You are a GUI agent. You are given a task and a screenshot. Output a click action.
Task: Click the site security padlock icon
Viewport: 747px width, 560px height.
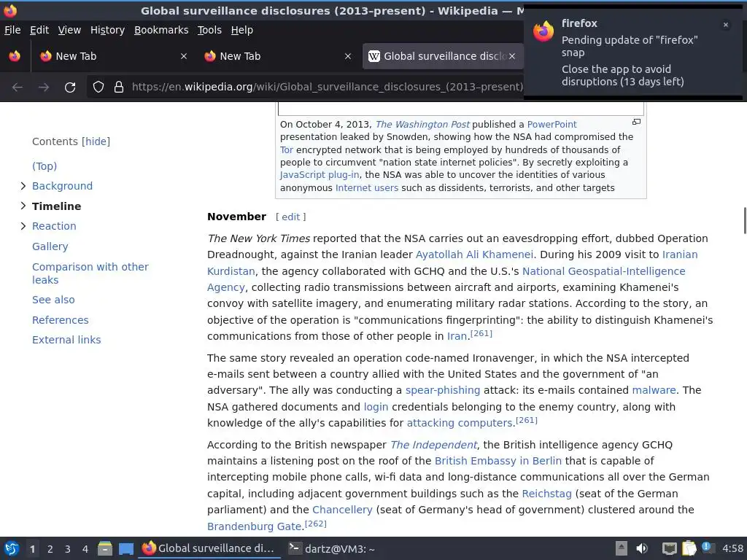coord(119,87)
